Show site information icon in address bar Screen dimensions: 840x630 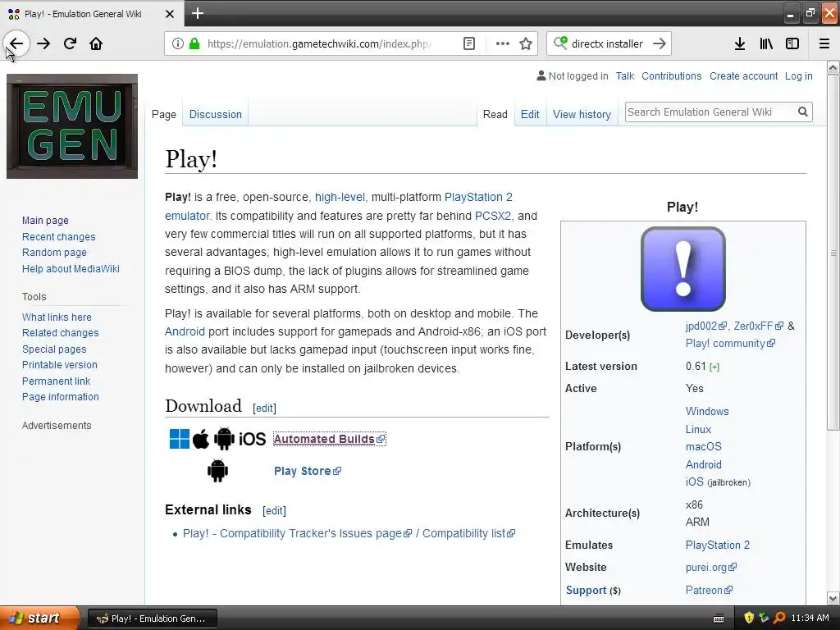point(178,43)
